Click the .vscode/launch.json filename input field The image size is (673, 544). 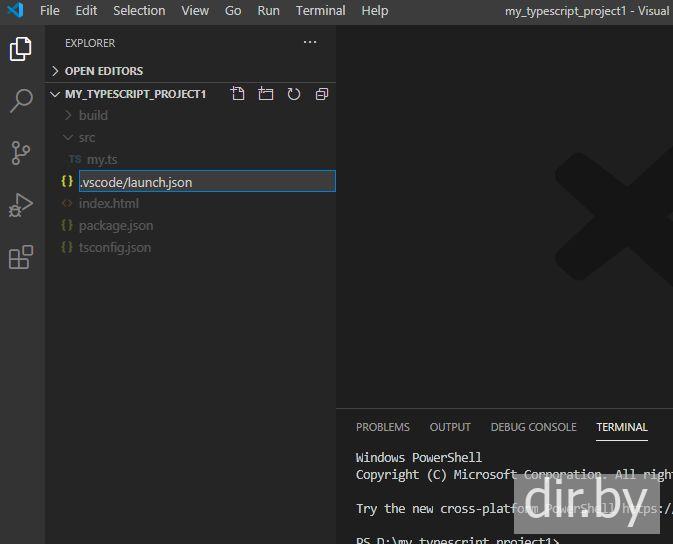(x=206, y=182)
